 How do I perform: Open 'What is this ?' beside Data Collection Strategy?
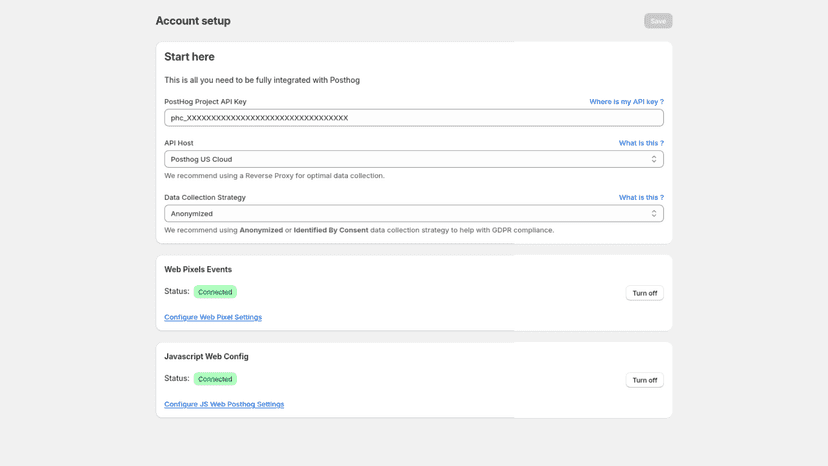tap(641, 197)
